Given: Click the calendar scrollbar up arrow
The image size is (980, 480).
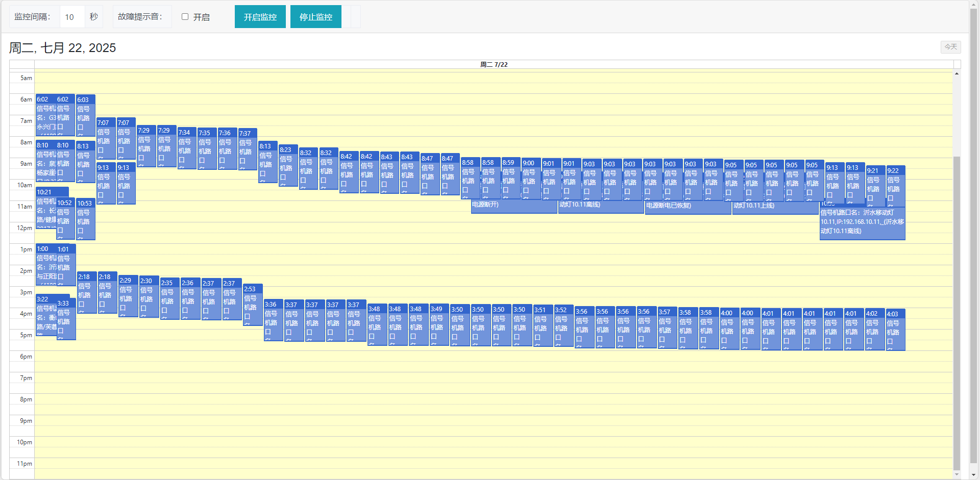Looking at the screenshot, I should [957, 74].
